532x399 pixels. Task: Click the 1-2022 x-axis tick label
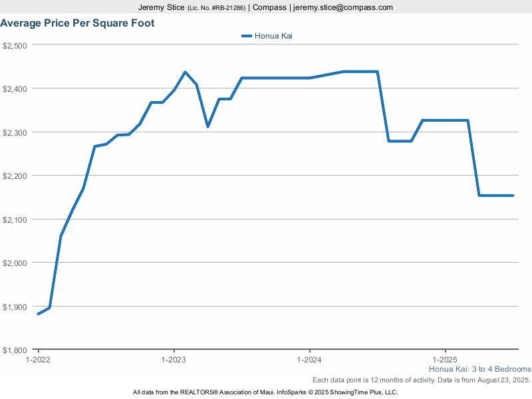point(38,360)
